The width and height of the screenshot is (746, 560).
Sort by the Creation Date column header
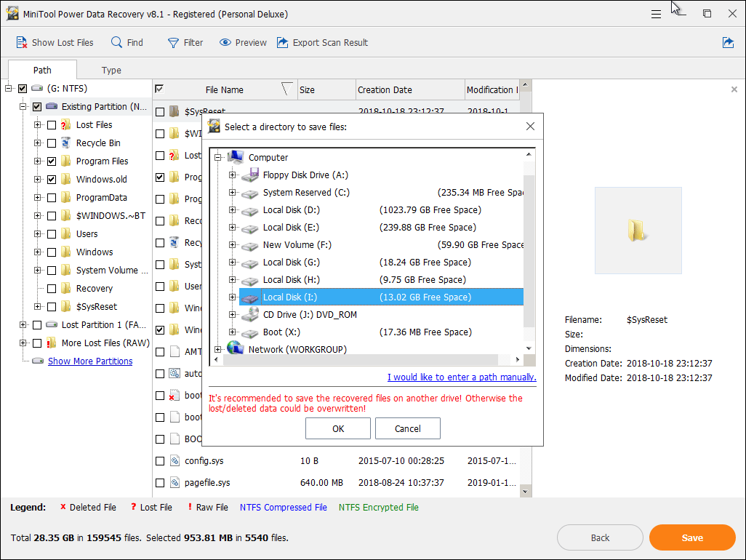(x=410, y=89)
